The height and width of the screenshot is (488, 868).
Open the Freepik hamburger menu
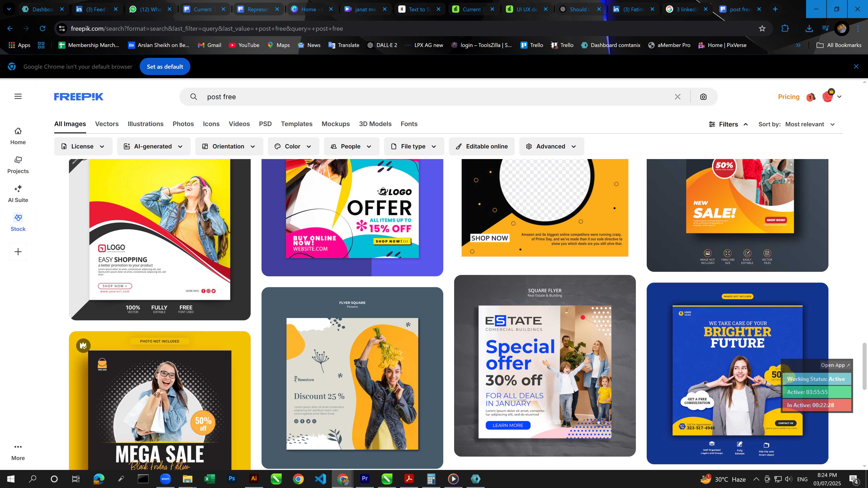[18, 96]
